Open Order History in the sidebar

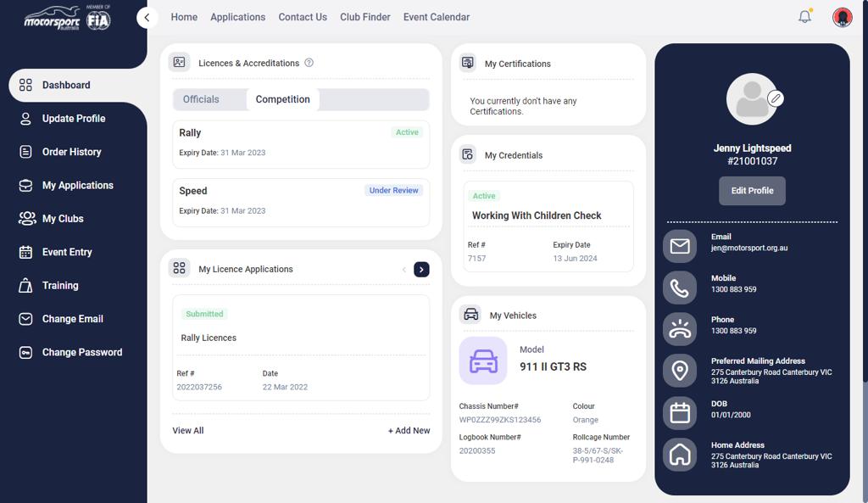(x=72, y=152)
